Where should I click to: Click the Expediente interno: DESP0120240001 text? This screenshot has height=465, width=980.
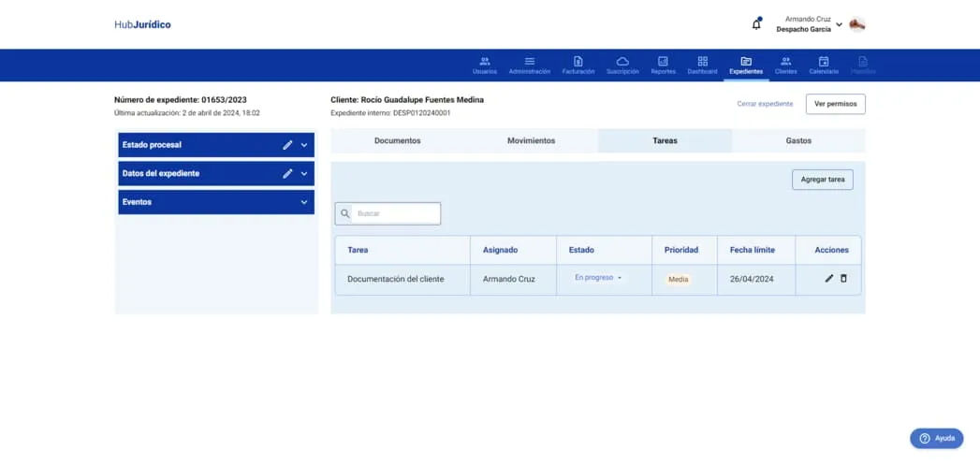[390, 113]
